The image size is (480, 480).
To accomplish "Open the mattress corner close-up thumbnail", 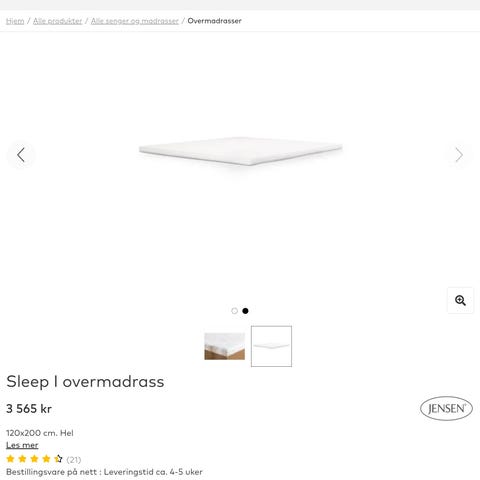I will coord(225,346).
